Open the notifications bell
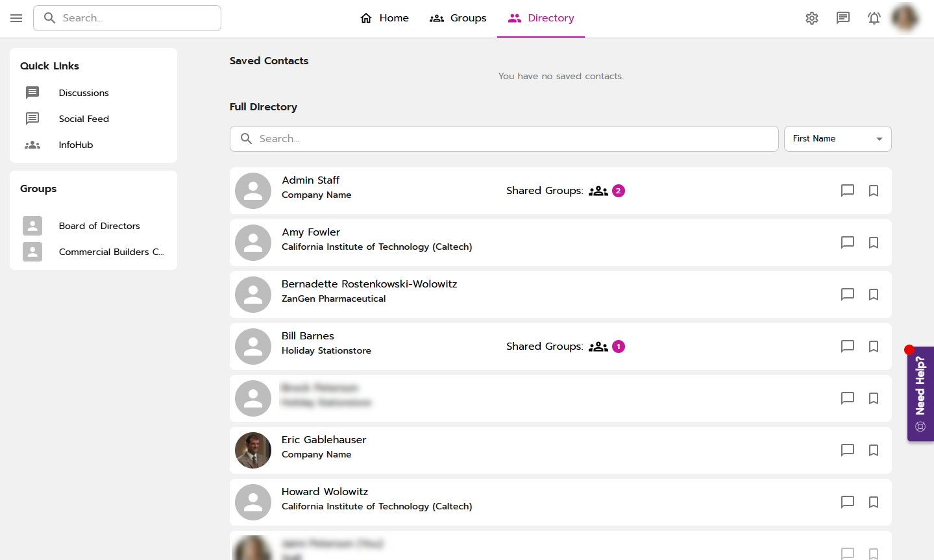This screenshot has width=934, height=560. tap(874, 18)
